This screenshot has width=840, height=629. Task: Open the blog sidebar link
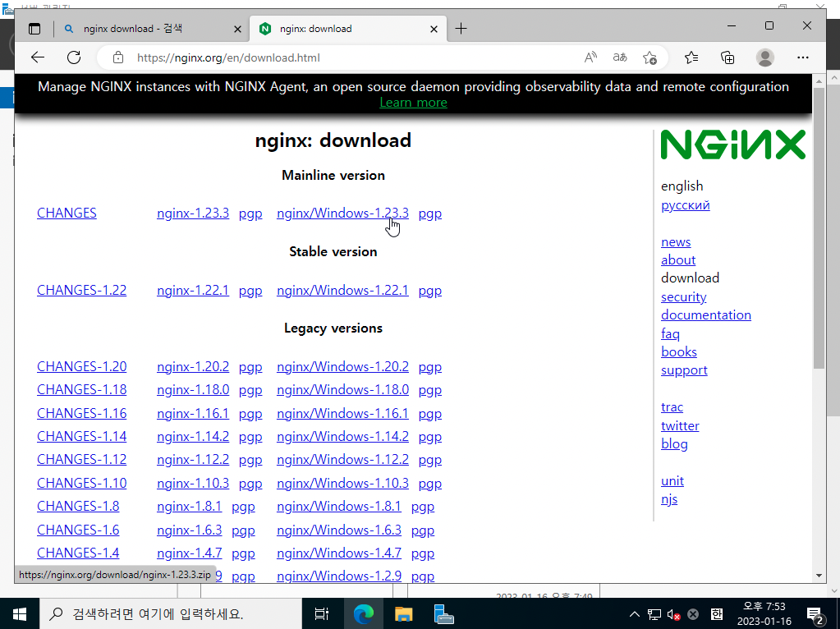coord(674,444)
